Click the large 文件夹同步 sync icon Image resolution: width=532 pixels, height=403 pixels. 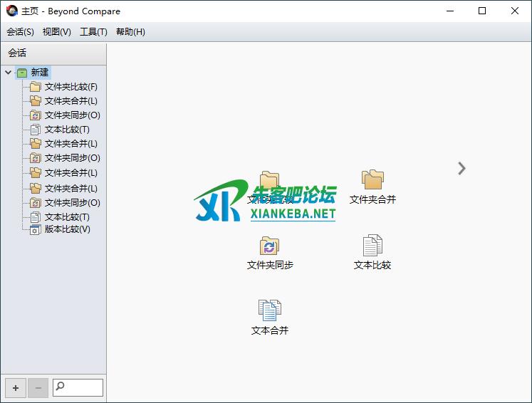270,246
